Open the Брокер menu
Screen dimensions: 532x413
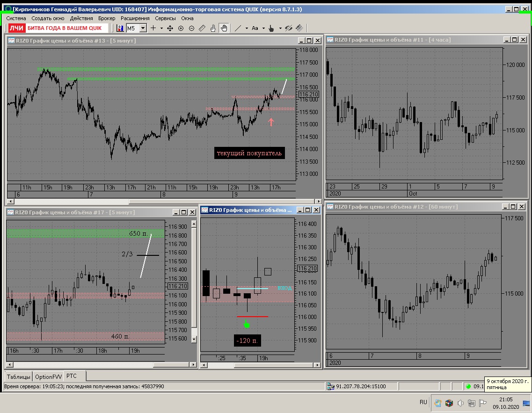[107, 18]
